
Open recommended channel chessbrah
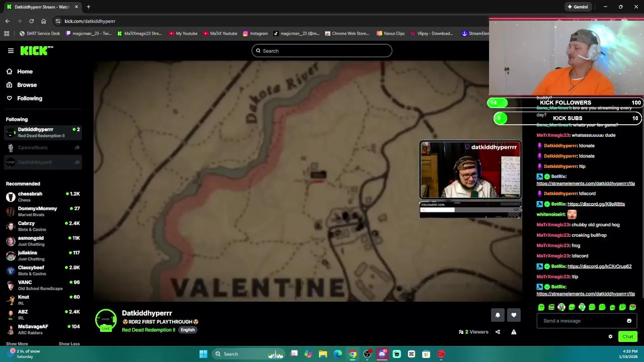tap(43, 197)
